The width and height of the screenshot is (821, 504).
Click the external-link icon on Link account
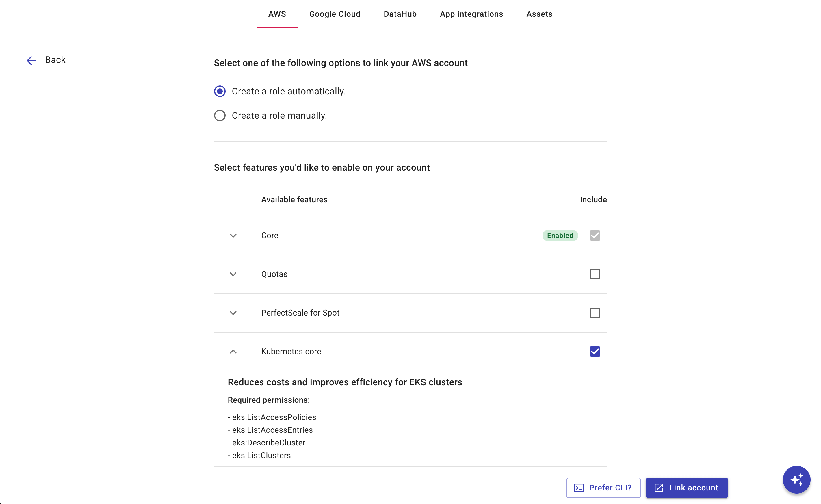659,488
